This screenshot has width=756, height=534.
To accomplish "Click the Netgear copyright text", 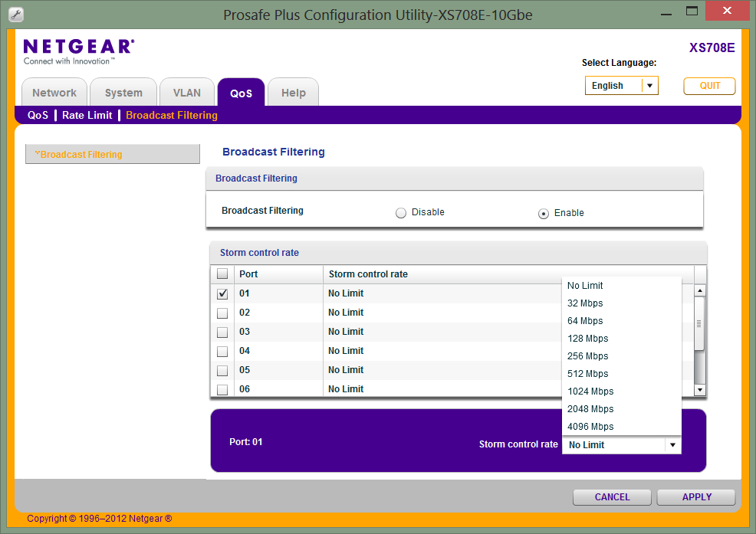I will coord(100,519).
